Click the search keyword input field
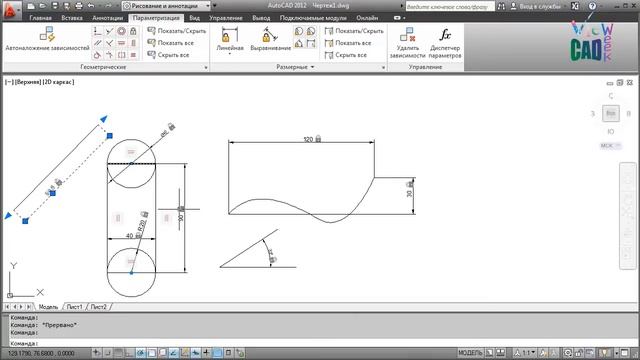This screenshot has height=360, width=640. pos(450,6)
